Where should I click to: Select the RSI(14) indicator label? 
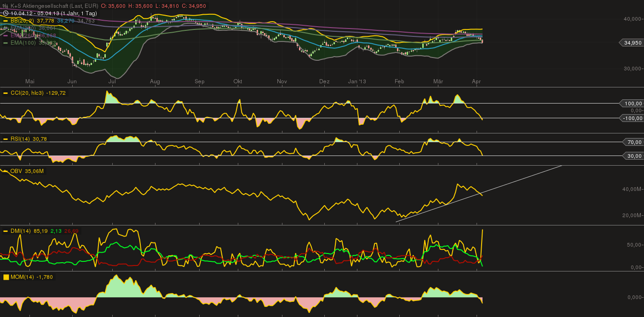click(20, 139)
